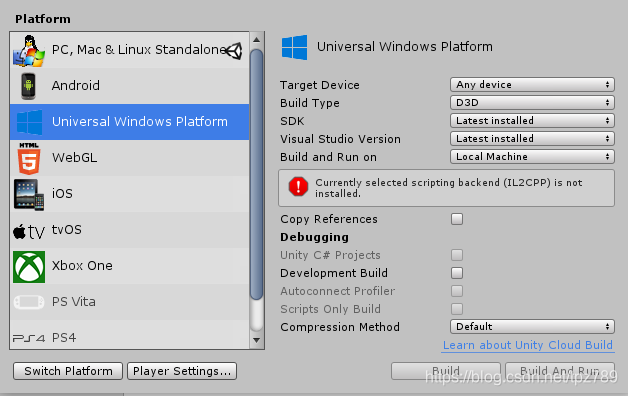
Task: Open the Visual Studio Version dropdown
Action: pos(532,139)
